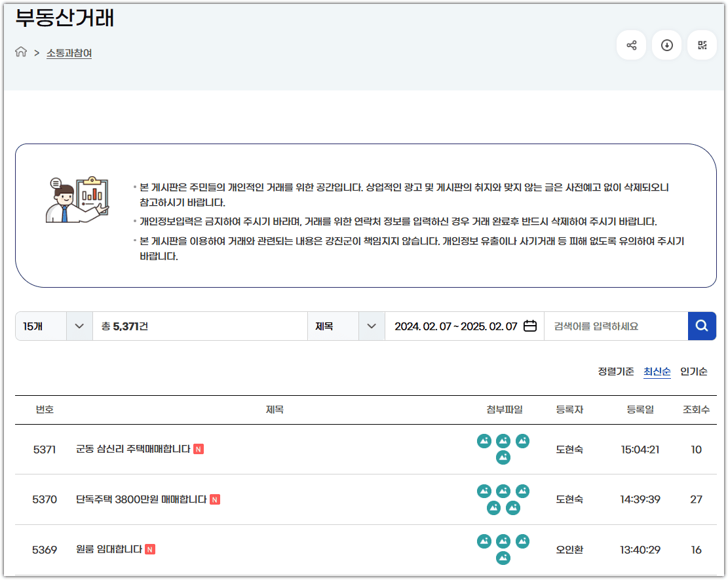Screen dimensions: 728x580
Task: Open the calendar date range picker
Action: (x=529, y=324)
